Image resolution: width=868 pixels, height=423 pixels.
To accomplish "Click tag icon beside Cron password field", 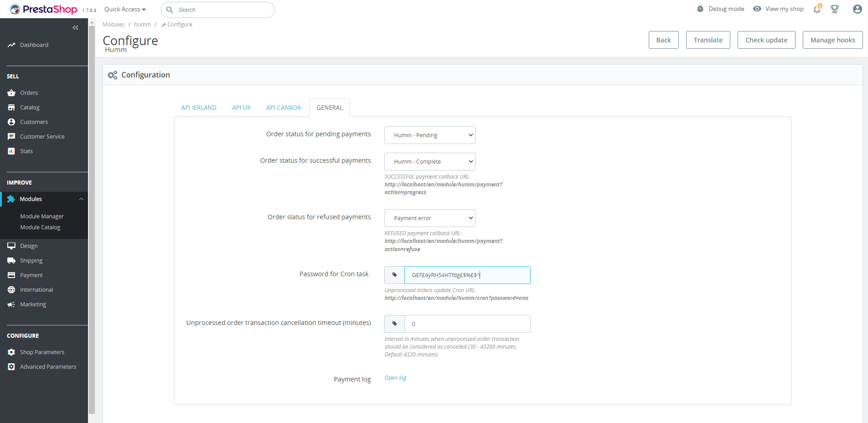I will [x=394, y=275].
